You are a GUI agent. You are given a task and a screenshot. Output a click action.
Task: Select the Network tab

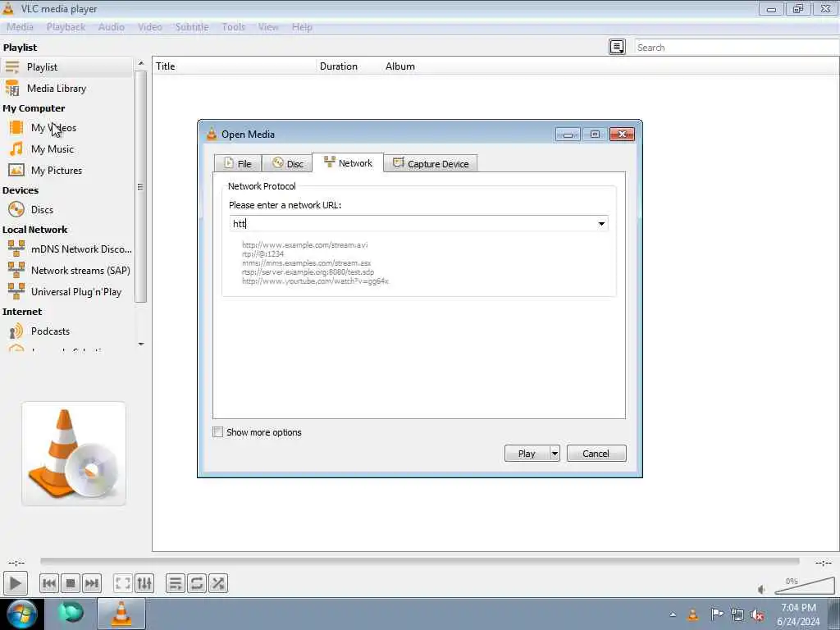click(348, 163)
